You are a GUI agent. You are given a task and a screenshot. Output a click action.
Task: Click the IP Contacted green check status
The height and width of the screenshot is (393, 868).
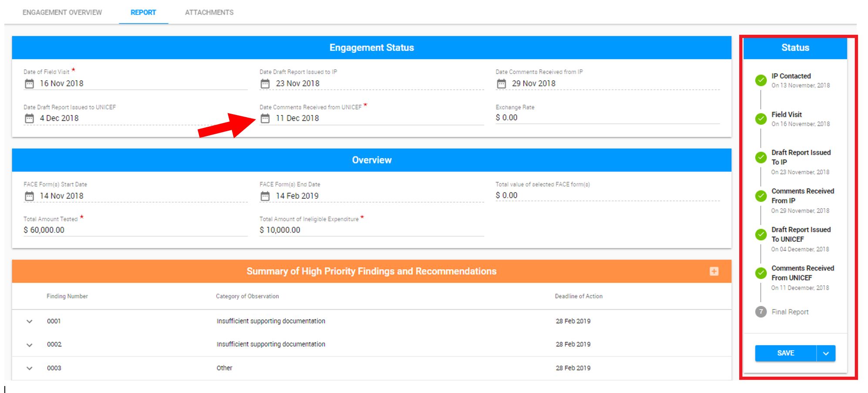761,80
